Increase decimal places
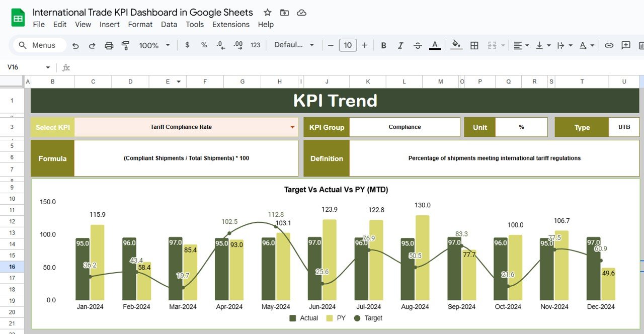 point(238,45)
